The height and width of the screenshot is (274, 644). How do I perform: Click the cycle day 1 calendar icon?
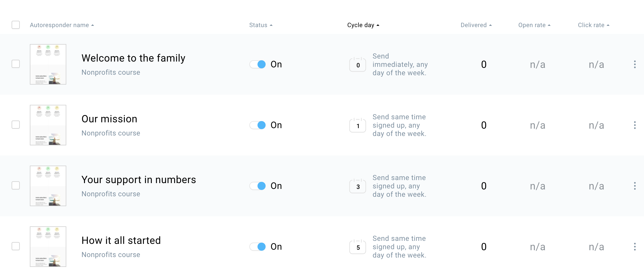point(357,125)
